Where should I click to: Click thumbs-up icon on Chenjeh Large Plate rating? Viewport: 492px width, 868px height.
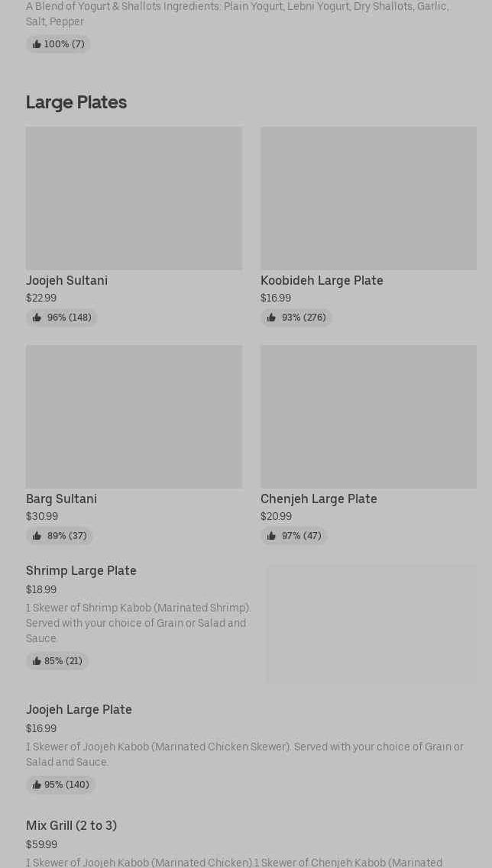271,536
